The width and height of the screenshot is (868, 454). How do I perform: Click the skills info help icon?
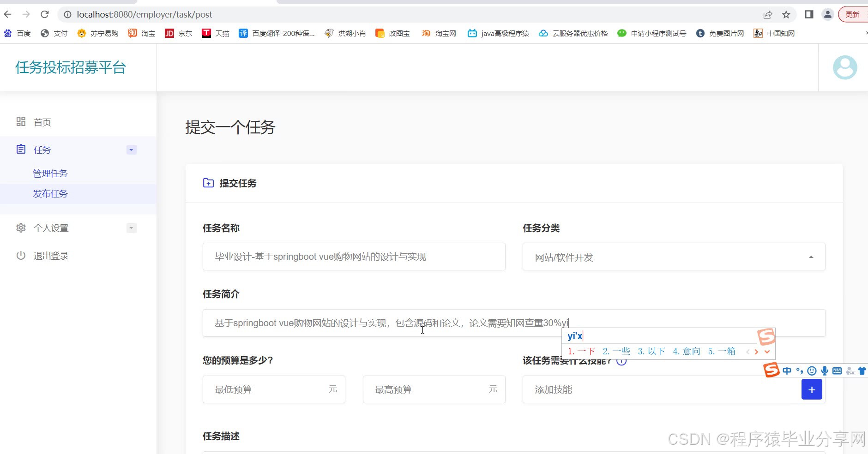click(621, 361)
